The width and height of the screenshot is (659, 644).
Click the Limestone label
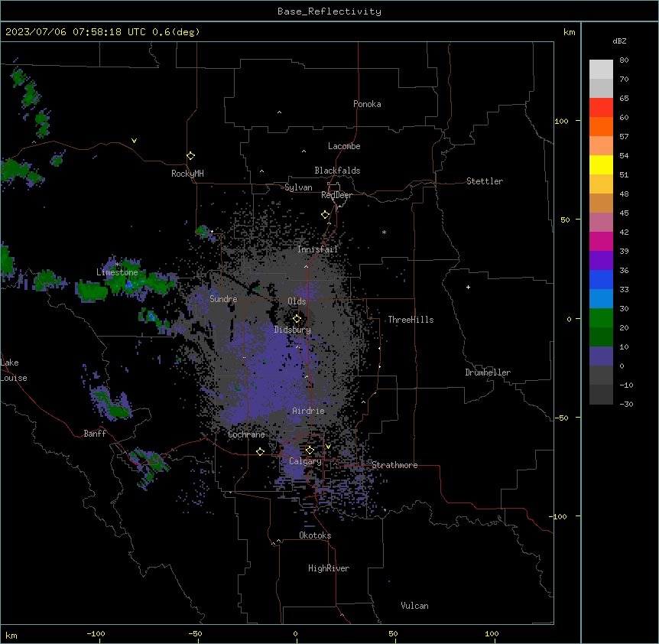click(x=117, y=272)
